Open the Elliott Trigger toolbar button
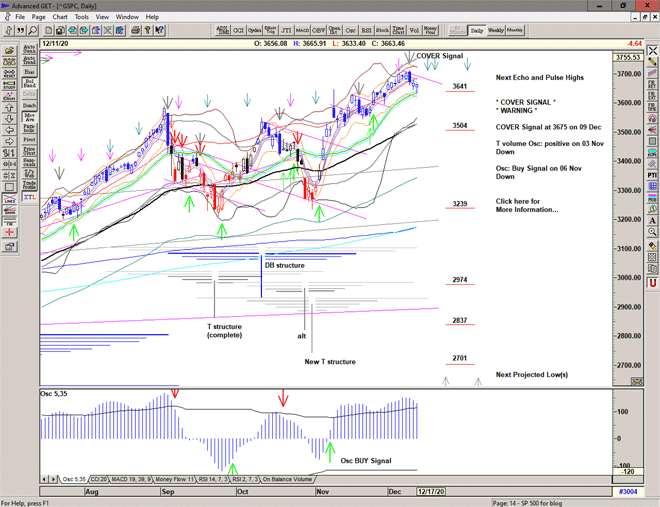The height and width of the screenshot is (507, 660). click(x=271, y=31)
